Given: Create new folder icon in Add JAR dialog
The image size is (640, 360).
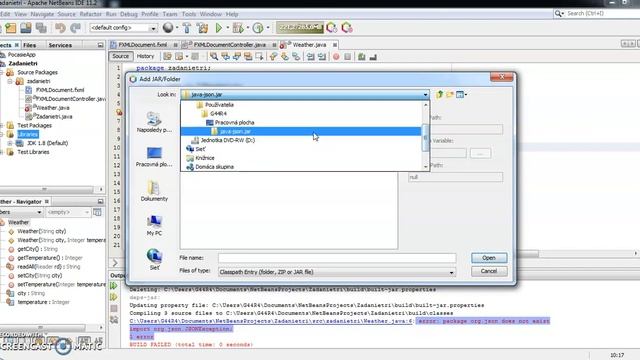Looking at the screenshot, I should [449, 94].
